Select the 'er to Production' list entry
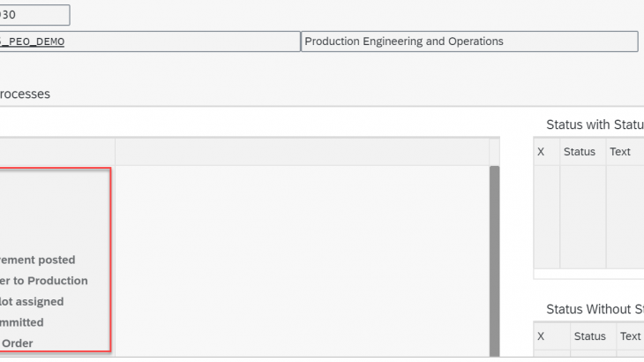 pyautogui.click(x=43, y=281)
